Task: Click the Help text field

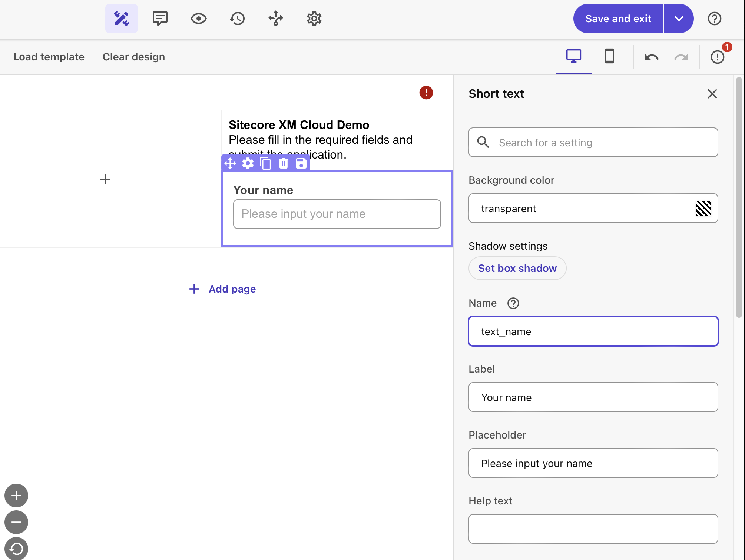Action: pyautogui.click(x=593, y=529)
